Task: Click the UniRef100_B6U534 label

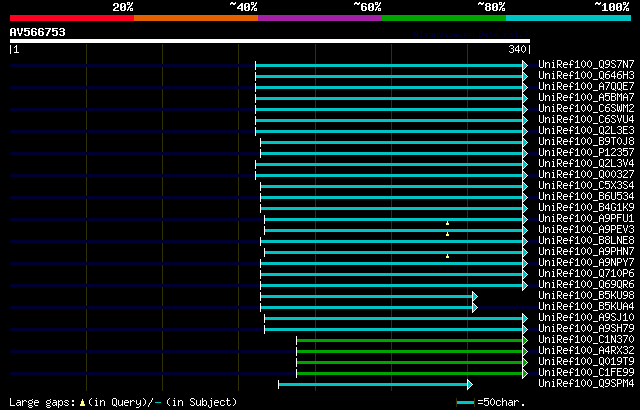Action: (586, 197)
